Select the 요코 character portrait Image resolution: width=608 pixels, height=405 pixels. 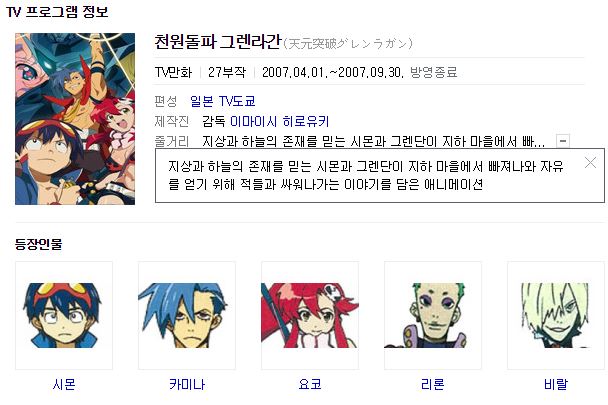[x=310, y=315]
